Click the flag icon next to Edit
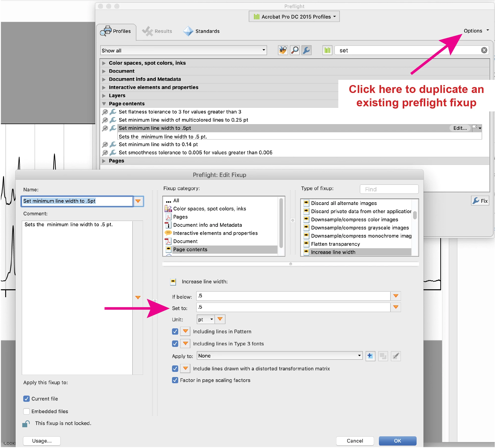This screenshot has height=448, width=497. point(474,128)
